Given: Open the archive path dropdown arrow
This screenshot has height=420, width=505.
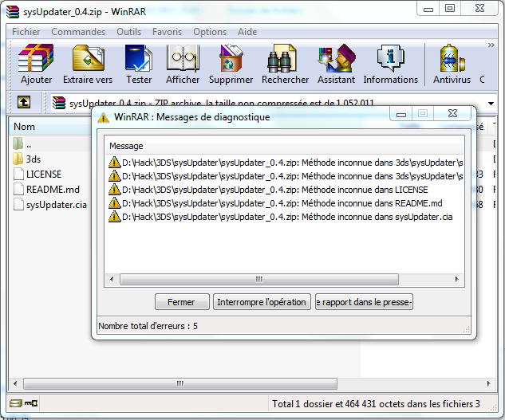Looking at the screenshot, I should point(491,104).
